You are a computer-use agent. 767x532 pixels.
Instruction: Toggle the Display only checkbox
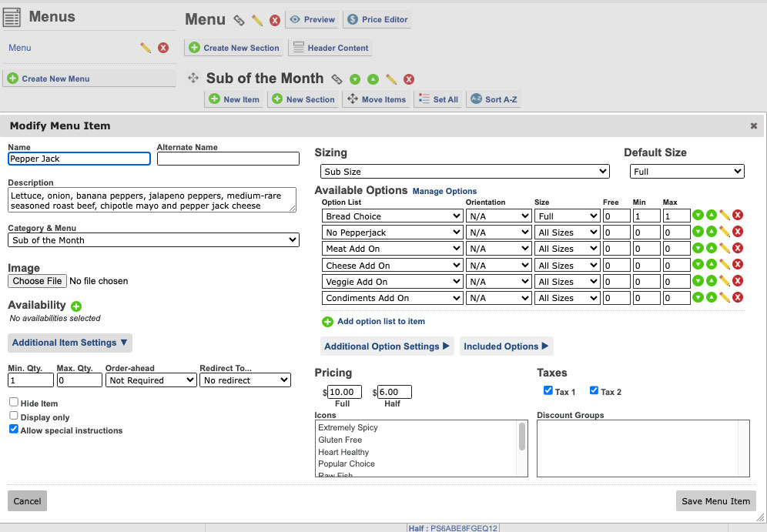[x=14, y=416]
